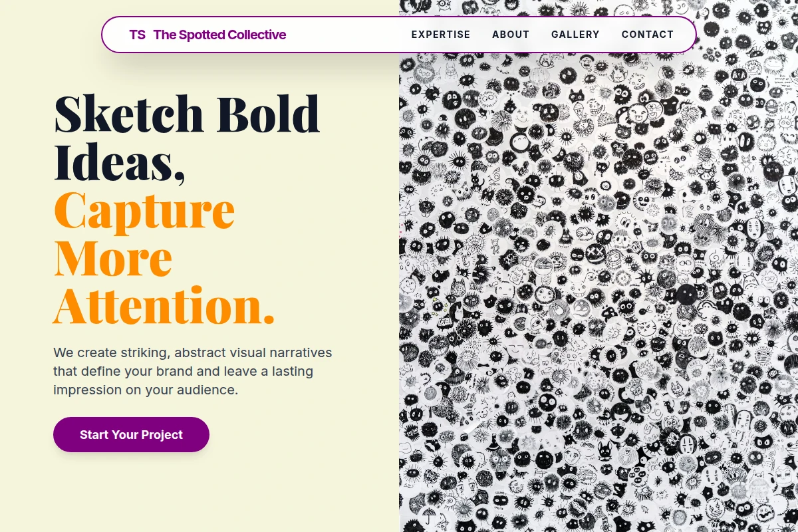Click the orange word Capture
The image size is (798, 532).
[x=144, y=210]
